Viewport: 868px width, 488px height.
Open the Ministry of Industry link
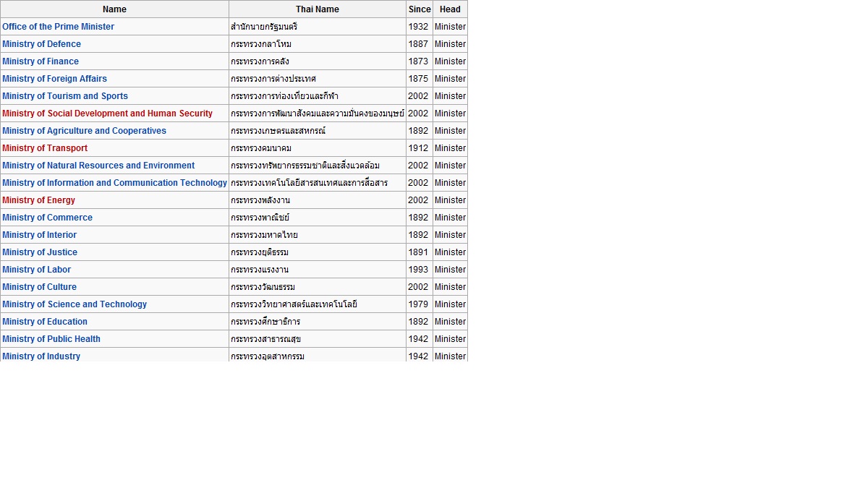tap(41, 356)
